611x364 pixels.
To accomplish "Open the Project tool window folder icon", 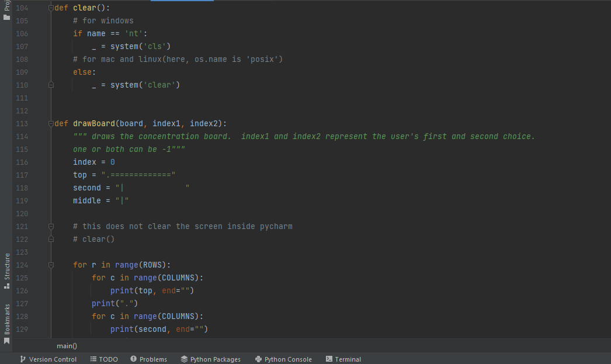I will pyautogui.click(x=6, y=17).
